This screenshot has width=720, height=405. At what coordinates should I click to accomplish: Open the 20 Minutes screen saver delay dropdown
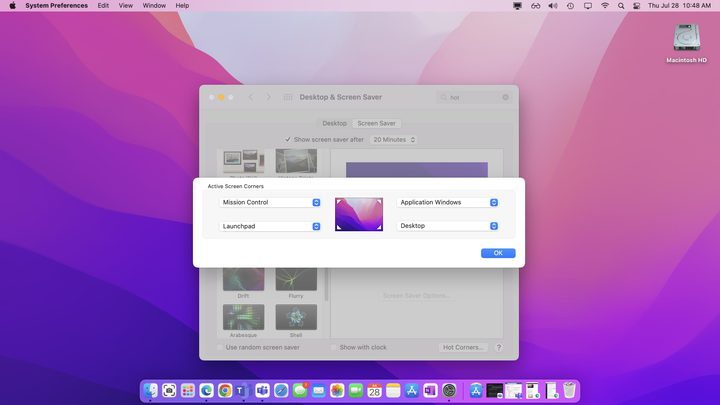(x=394, y=140)
